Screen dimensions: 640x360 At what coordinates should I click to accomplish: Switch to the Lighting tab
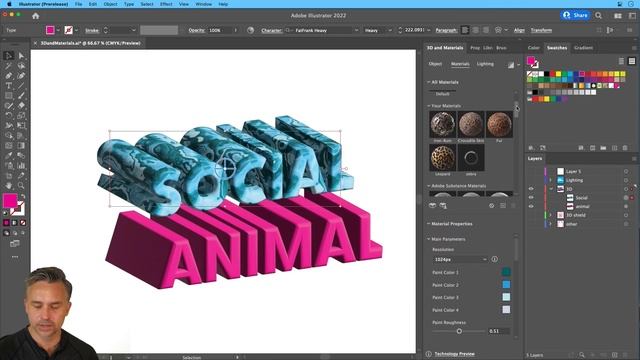(485, 64)
